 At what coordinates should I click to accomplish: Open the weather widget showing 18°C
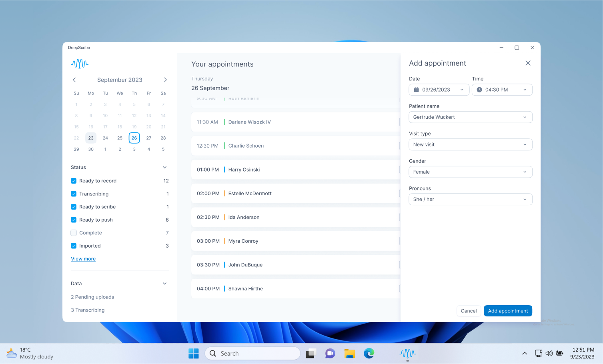pos(30,353)
